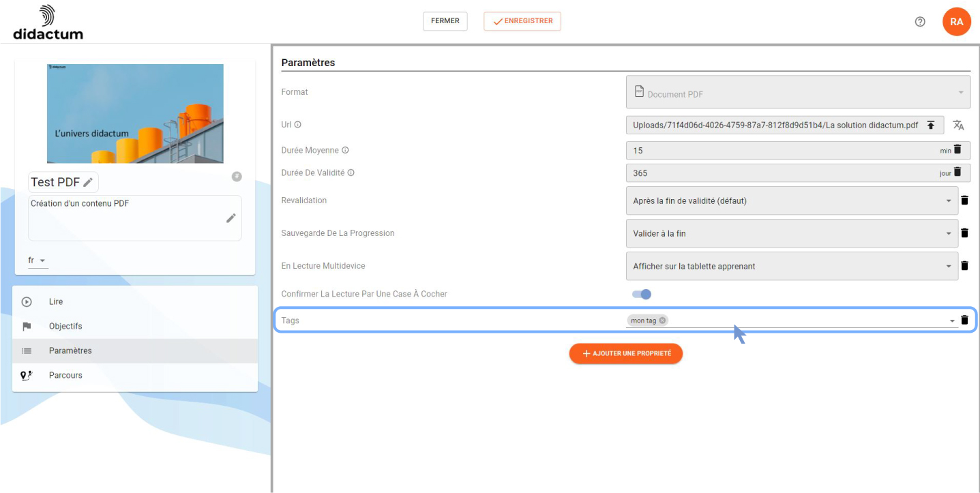Click info icon next to Durée De Validité
This screenshot has height=493, width=980.
click(x=351, y=173)
